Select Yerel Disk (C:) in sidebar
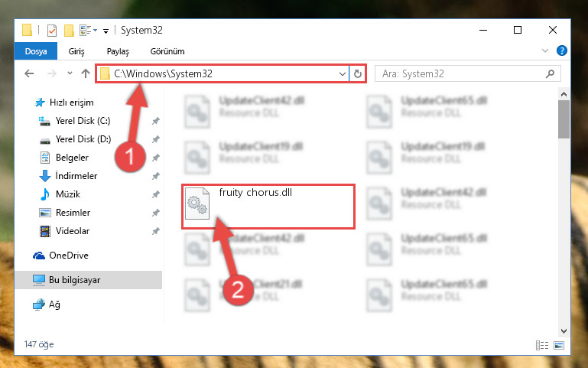Viewport: 588px width, 368px height. click(83, 121)
